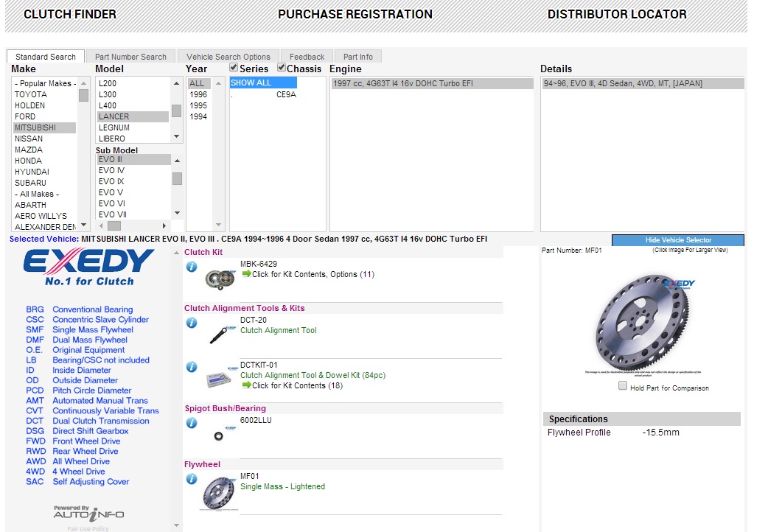Open MBK-6429 Kit Contents, Options (11)
The image size is (768, 532).
[x=313, y=274]
